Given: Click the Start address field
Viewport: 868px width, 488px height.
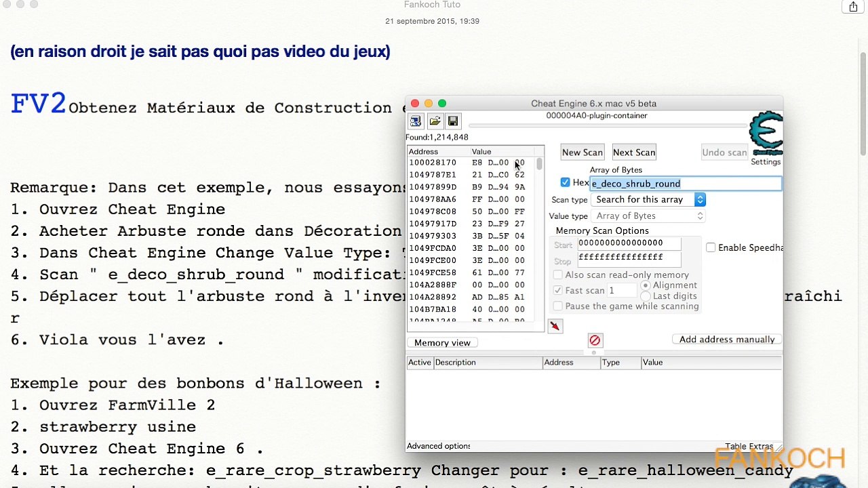Looking at the screenshot, I should click(629, 243).
